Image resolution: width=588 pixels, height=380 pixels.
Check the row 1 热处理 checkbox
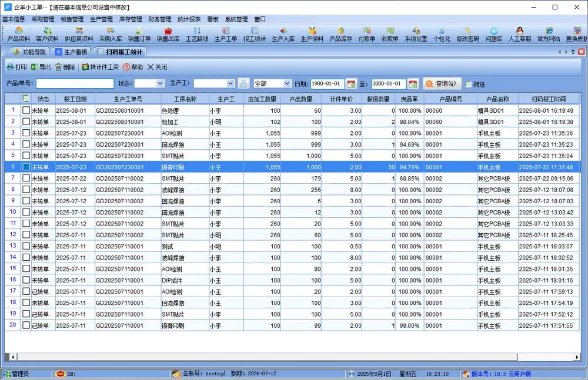click(26, 110)
